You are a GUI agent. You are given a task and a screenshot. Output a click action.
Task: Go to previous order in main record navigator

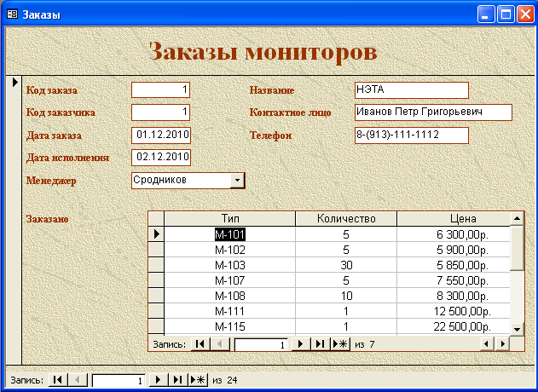(78, 380)
